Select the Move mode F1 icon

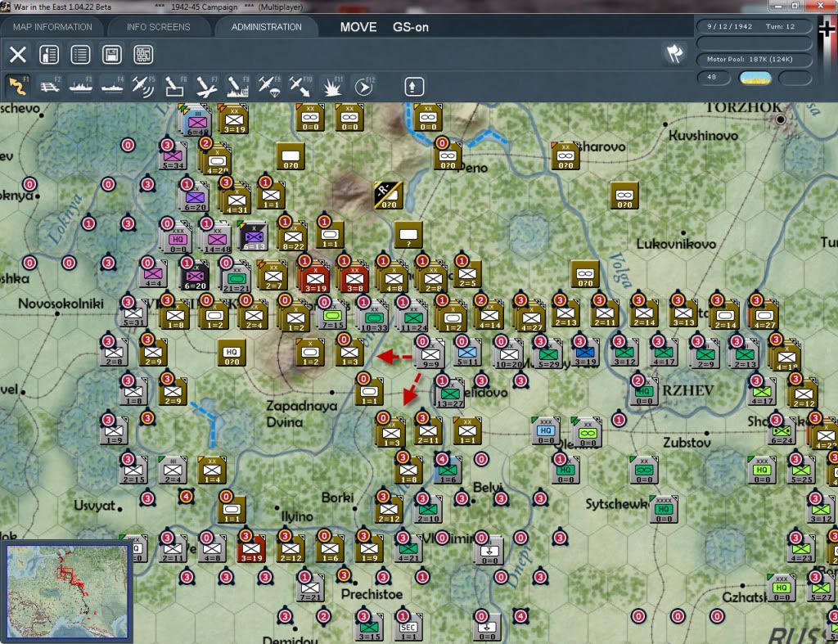tap(18, 86)
